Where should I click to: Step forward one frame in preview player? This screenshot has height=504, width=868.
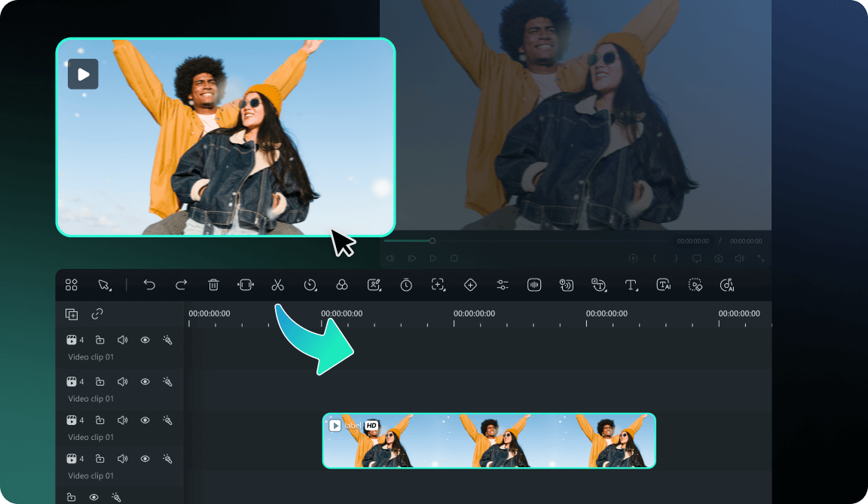(412, 258)
